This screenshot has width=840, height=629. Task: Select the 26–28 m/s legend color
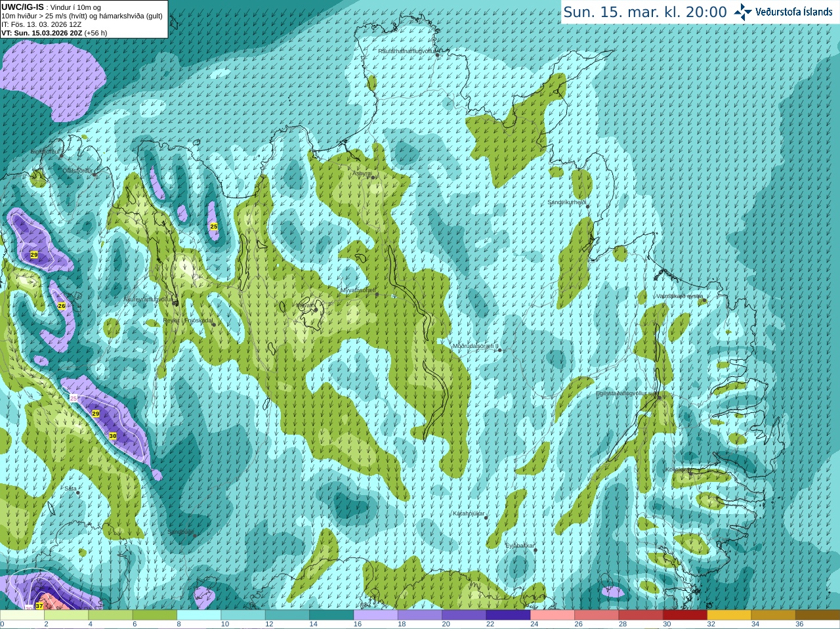coord(597,615)
